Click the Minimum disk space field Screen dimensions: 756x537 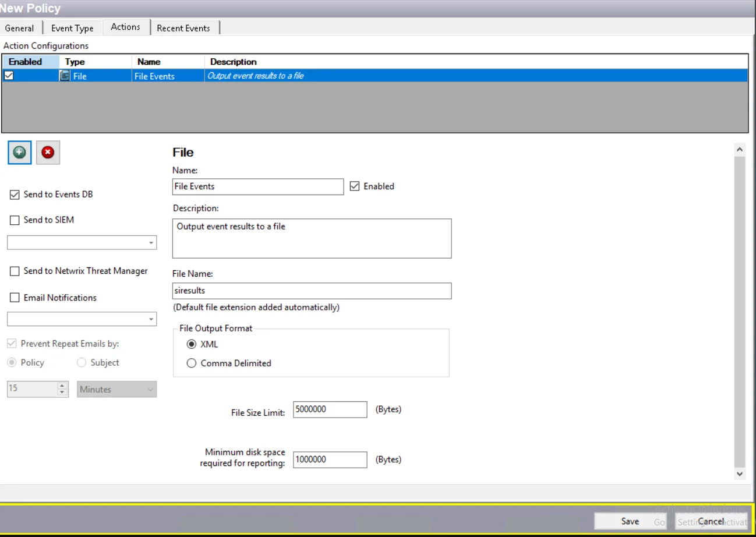[330, 460]
